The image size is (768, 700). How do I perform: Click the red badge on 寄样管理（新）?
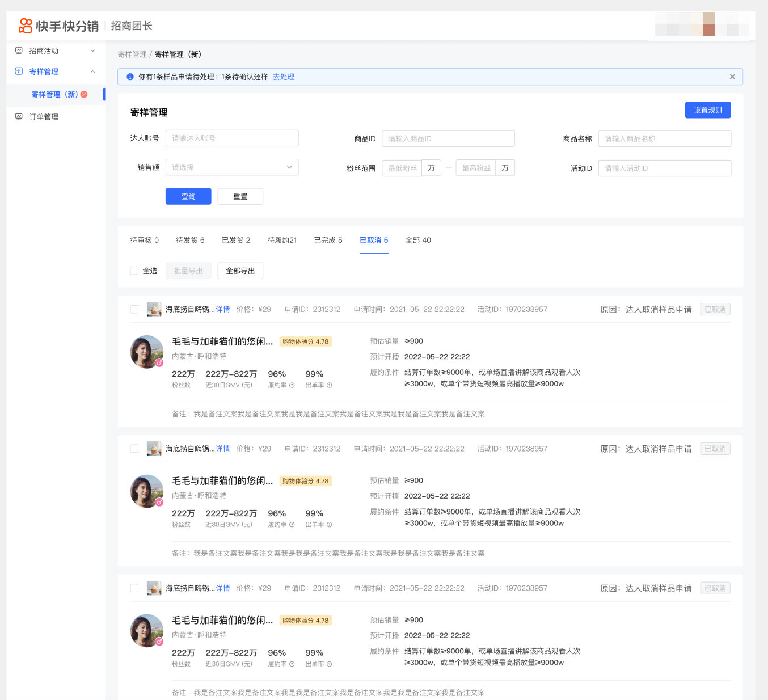coord(84,94)
